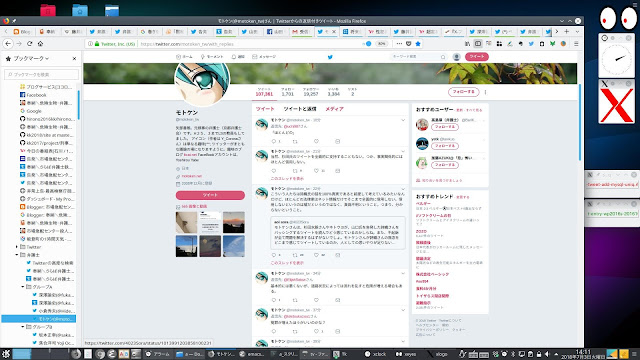The image size is (640, 360).
Task: Switch to the Facebook browser tab
Action: click(x=276, y=31)
